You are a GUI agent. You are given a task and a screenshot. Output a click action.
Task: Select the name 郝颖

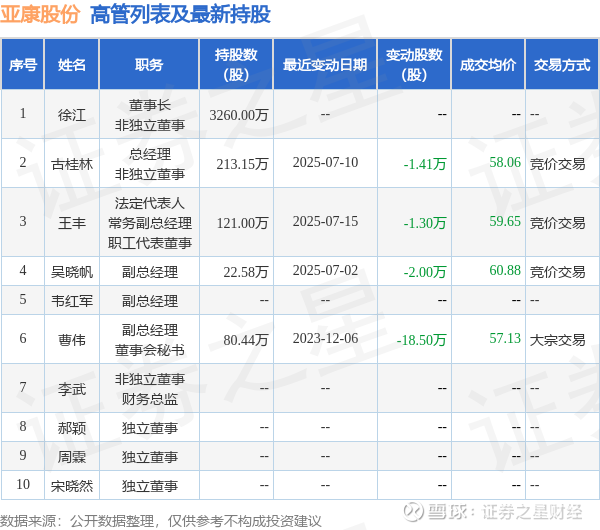(x=72, y=428)
